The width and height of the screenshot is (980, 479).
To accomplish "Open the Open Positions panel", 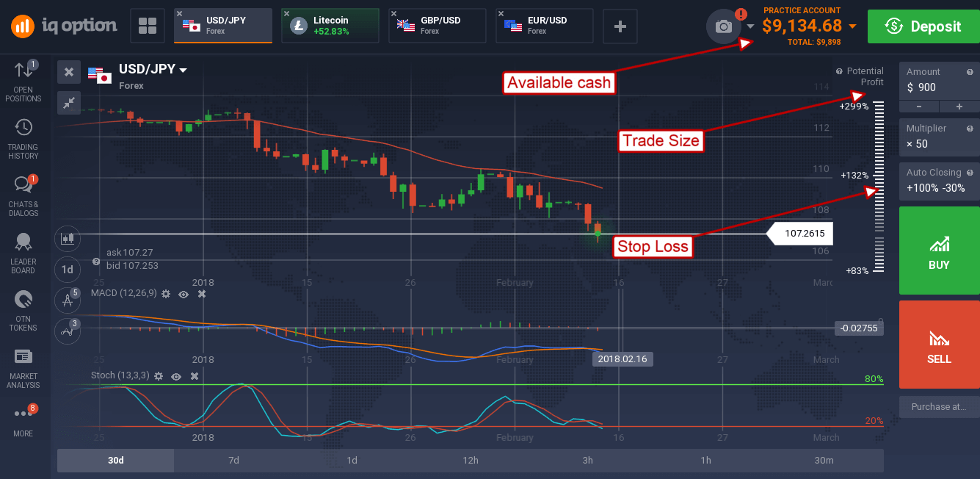I will 23,82.
